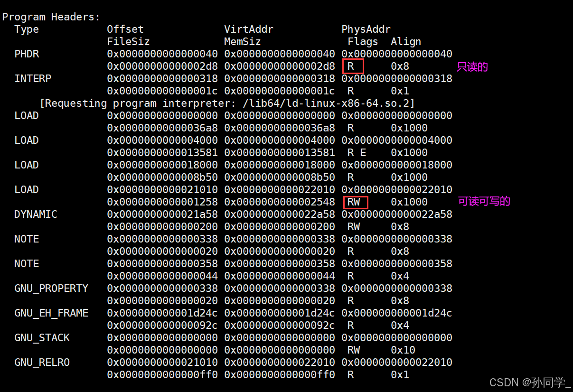Image resolution: width=573 pixels, height=392 pixels.
Task: Select the 'FileSiz' column header
Action: (x=128, y=42)
